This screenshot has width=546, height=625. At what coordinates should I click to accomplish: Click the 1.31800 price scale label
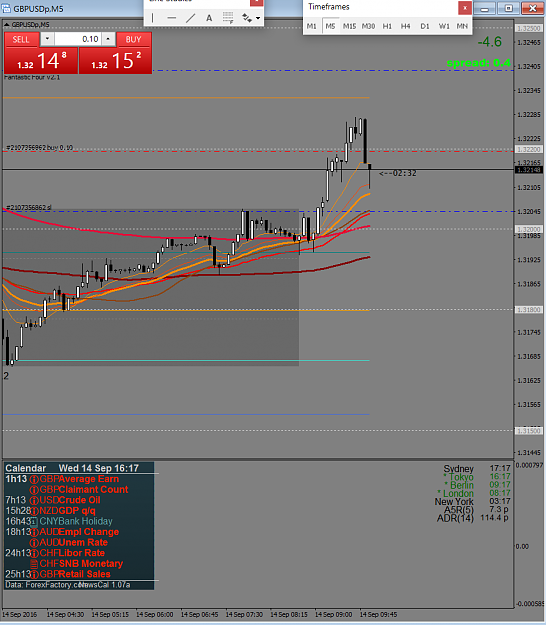[x=528, y=310]
